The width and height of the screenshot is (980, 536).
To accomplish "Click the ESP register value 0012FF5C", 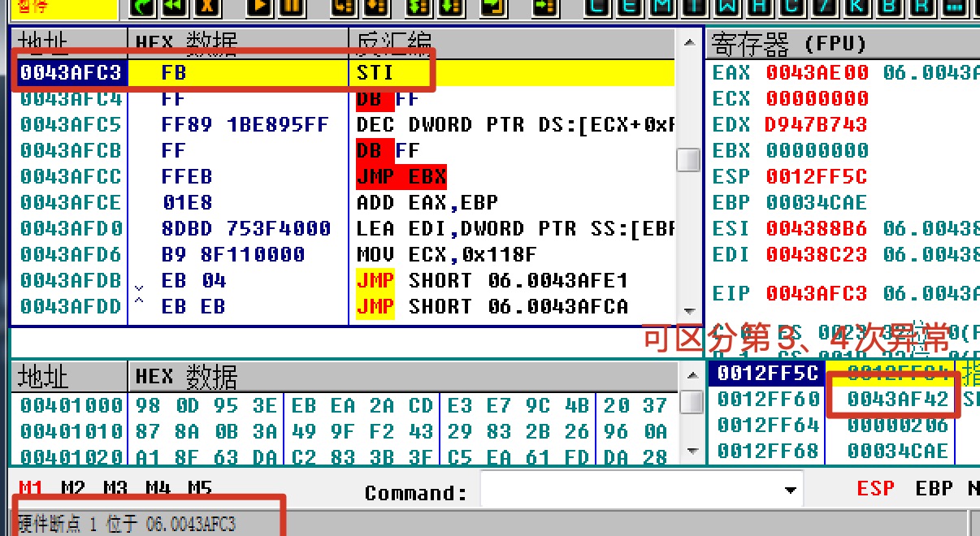I will (817, 177).
